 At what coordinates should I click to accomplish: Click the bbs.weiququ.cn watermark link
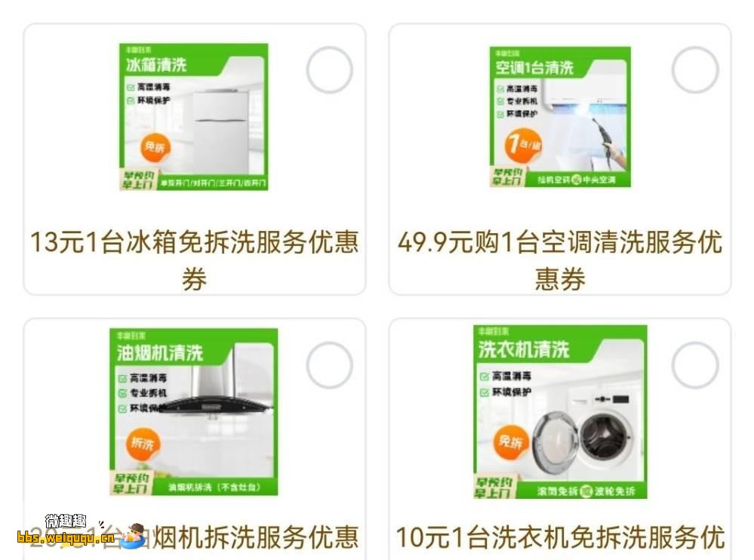tap(66, 537)
